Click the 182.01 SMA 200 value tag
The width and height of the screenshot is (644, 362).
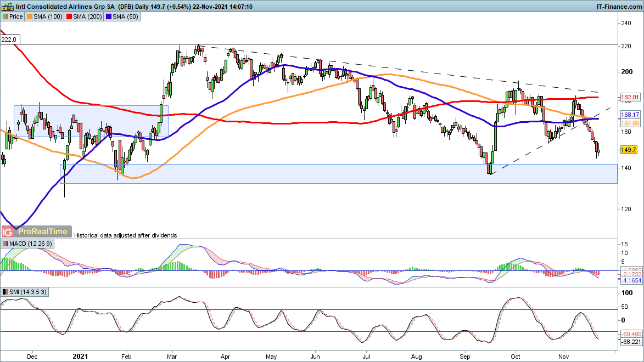630,97
